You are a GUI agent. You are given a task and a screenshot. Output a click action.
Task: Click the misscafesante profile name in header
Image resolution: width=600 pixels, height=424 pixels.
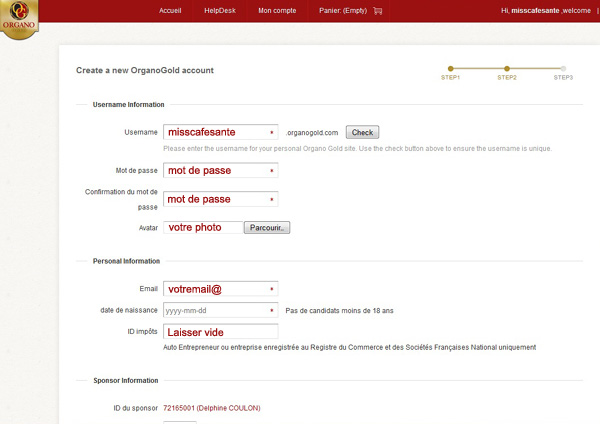[x=541, y=11]
